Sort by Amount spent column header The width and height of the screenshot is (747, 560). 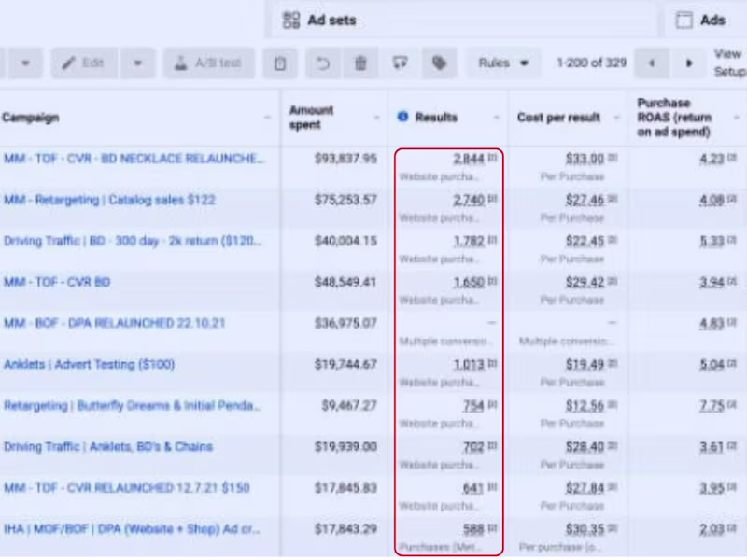pos(311,118)
